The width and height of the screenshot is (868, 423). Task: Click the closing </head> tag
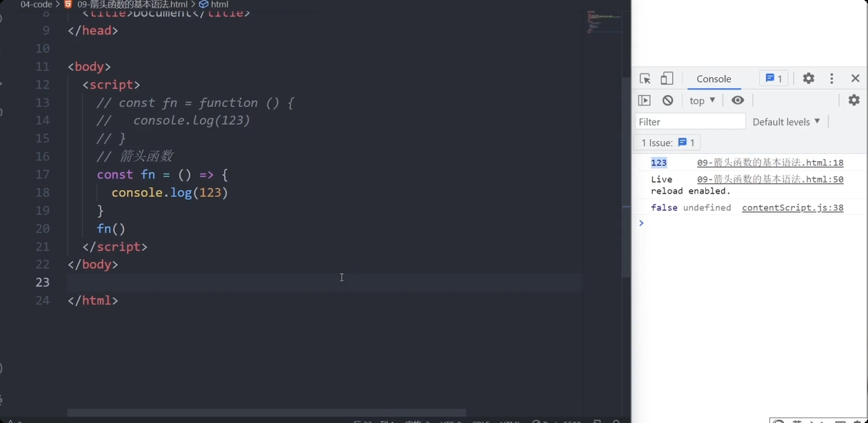[x=93, y=30]
